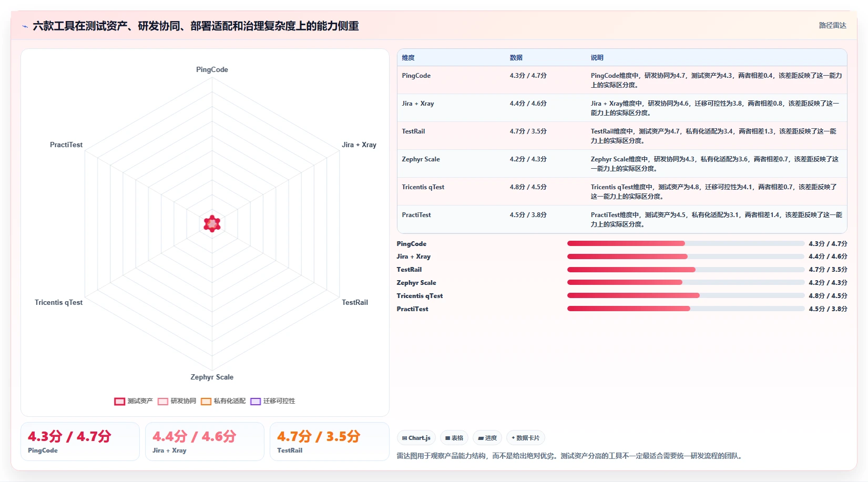Click the Jira + Xray progress bar
Screen dimensions: 868x482
[x=686, y=257]
